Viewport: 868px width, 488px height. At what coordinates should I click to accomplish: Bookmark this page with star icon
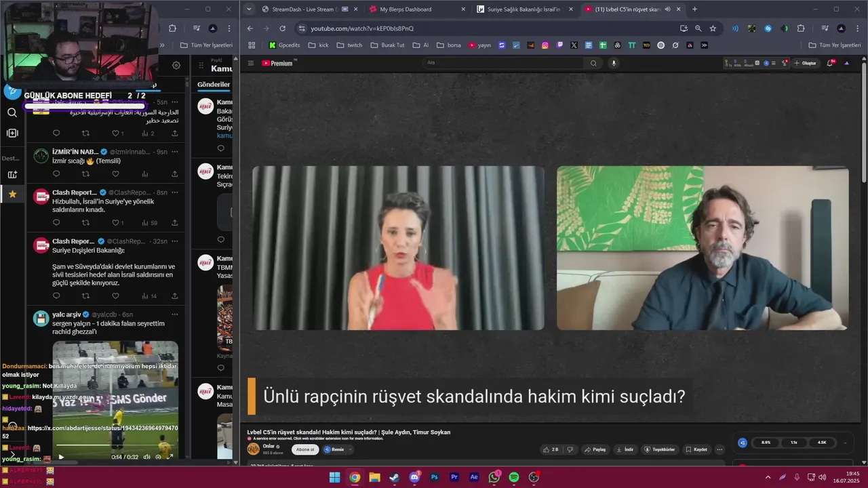point(713,28)
